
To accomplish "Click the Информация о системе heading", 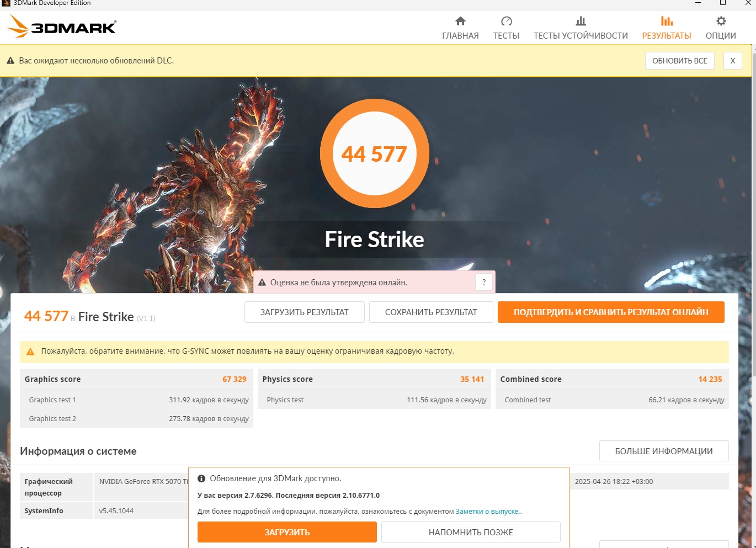I will (x=78, y=451).
